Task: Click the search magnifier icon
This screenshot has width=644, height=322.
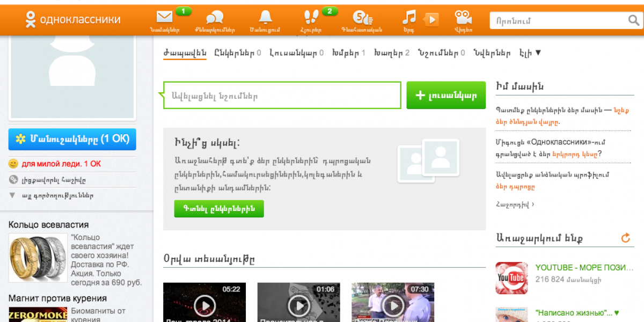Action: (633, 20)
